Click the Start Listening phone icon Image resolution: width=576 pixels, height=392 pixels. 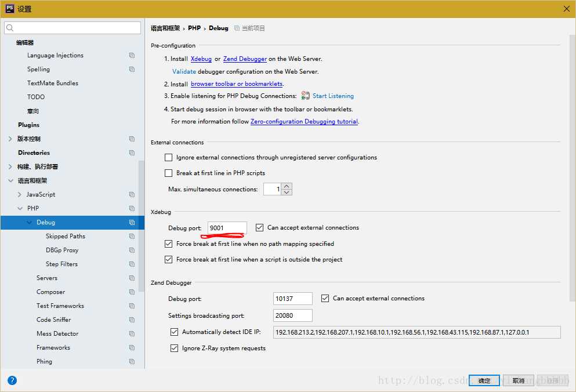point(305,96)
